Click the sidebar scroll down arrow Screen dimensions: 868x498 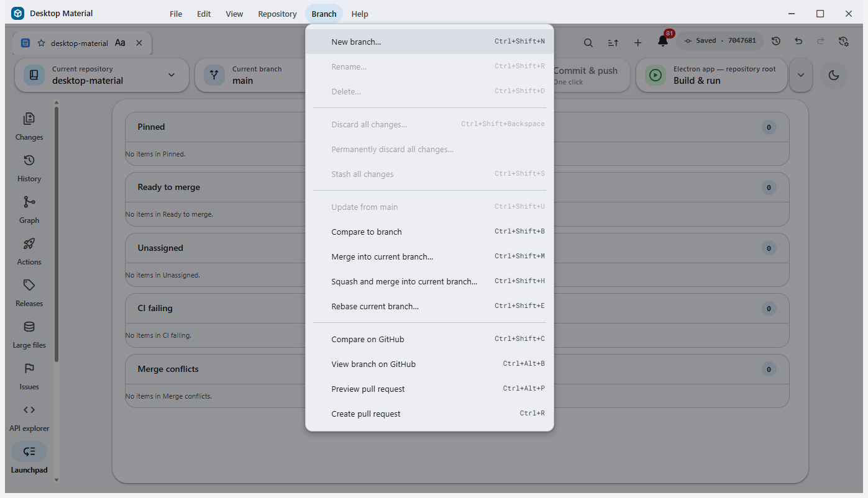(57, 480)
